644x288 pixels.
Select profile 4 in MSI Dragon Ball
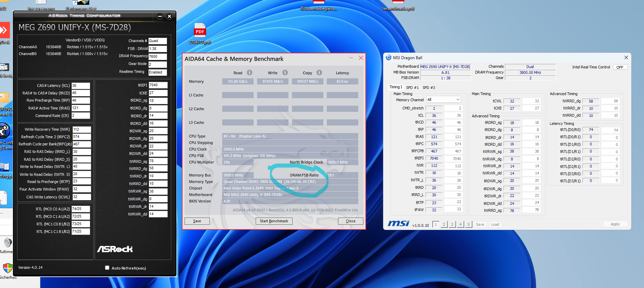point(460,224)
